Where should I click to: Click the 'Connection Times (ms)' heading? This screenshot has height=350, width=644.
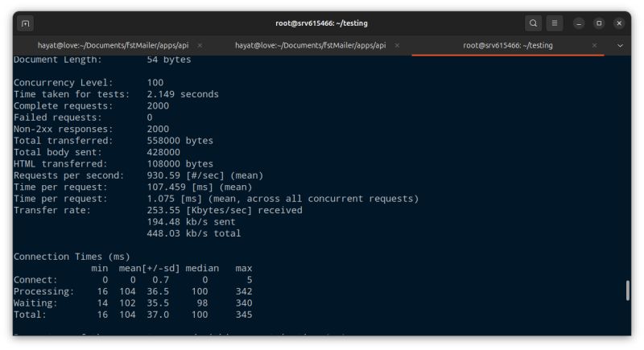tap(72, 257)
